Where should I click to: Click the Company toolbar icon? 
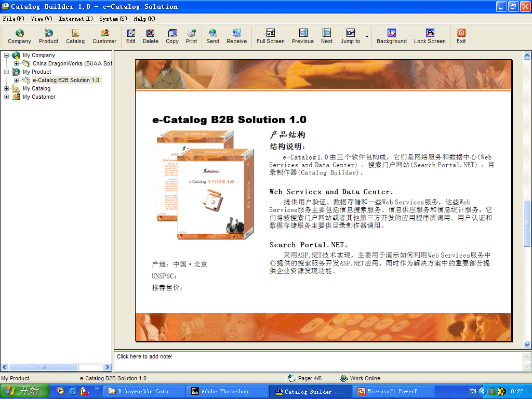pos(19,36)
